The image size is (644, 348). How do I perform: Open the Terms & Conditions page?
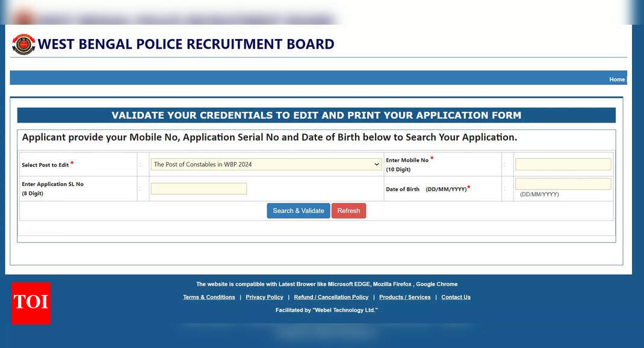[x=209, y=297]
